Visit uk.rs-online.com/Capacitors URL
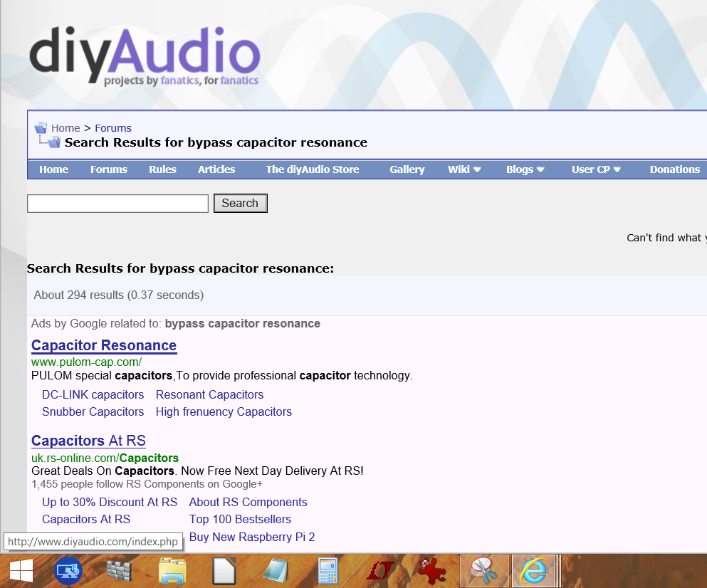Viewport: 707px width, 588px height. click(x=105, y=458)
